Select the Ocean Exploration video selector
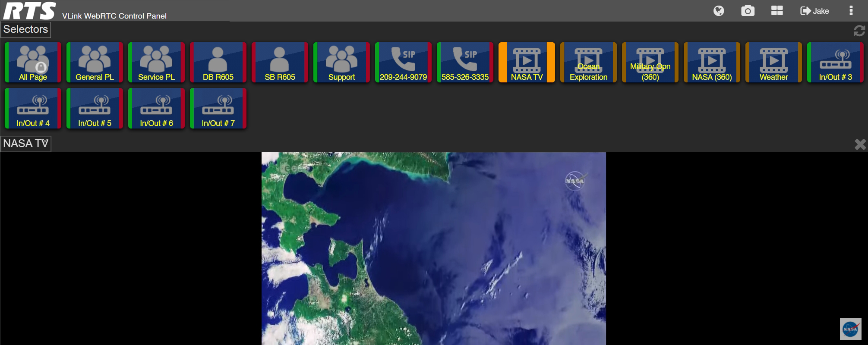This screenshot has height=345, width=868. [x=588, y=62]
